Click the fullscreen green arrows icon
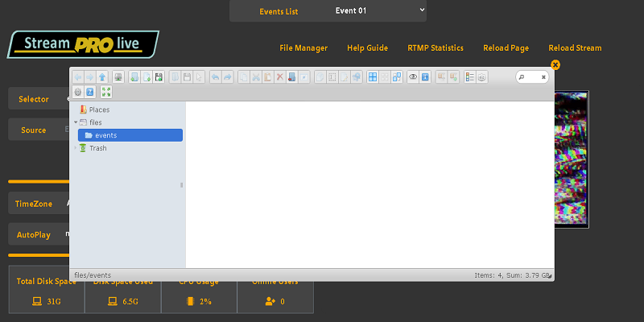 point(106,92)
